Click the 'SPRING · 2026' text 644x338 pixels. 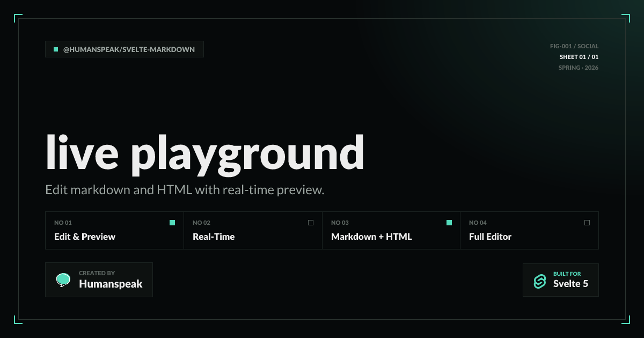(579, 68)
